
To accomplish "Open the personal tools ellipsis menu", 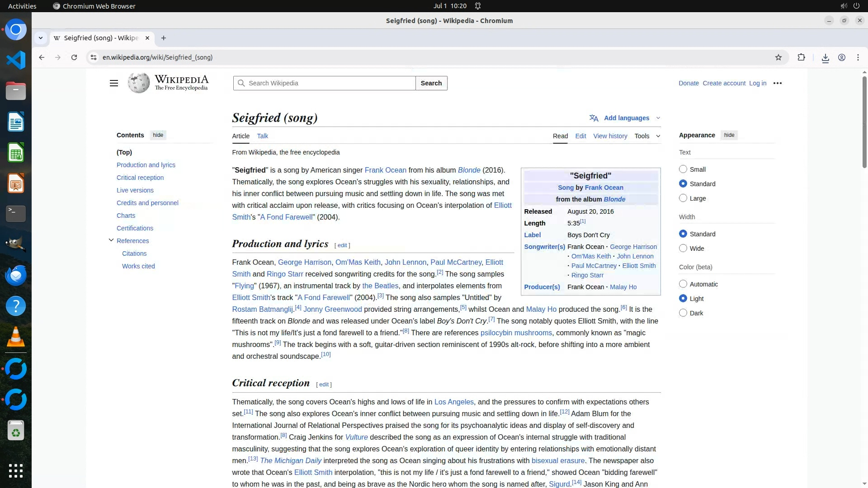I will (x=777, y=83).
